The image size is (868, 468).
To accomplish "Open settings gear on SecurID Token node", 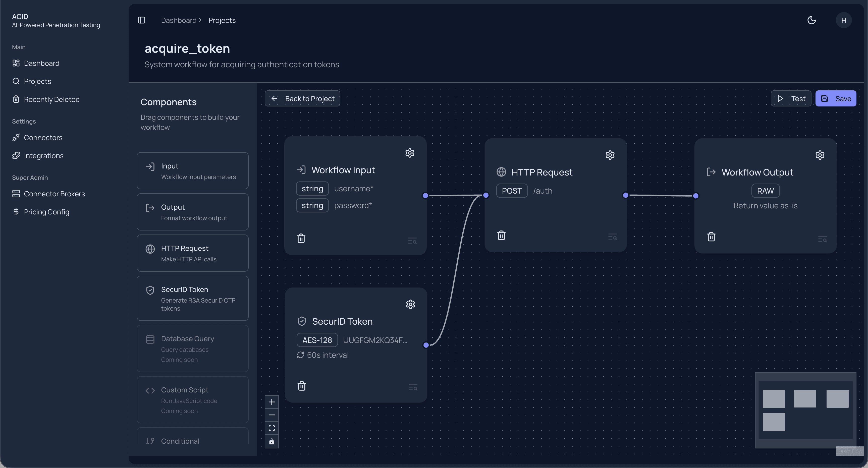I will (410, 304).
